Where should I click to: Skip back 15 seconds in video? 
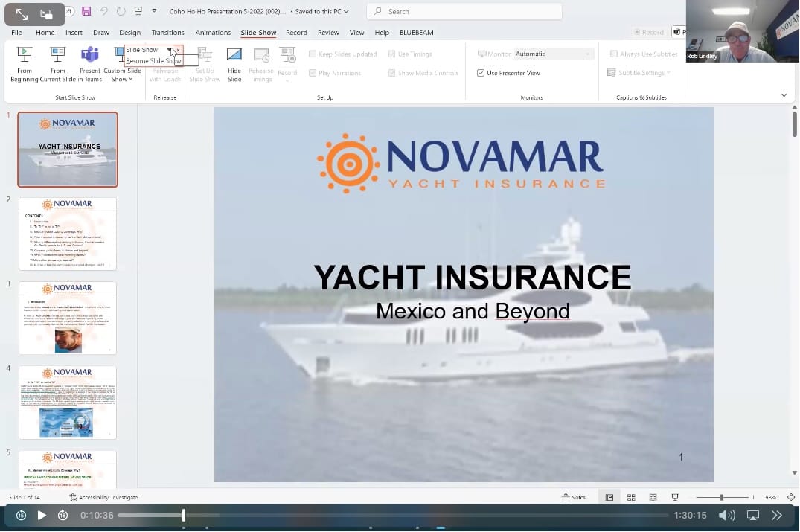point(21,515)
